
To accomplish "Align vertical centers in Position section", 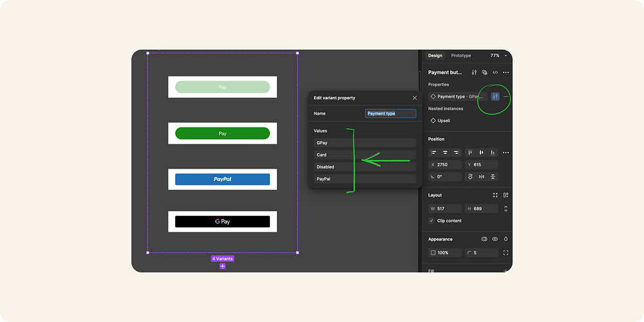I will 481,153.
